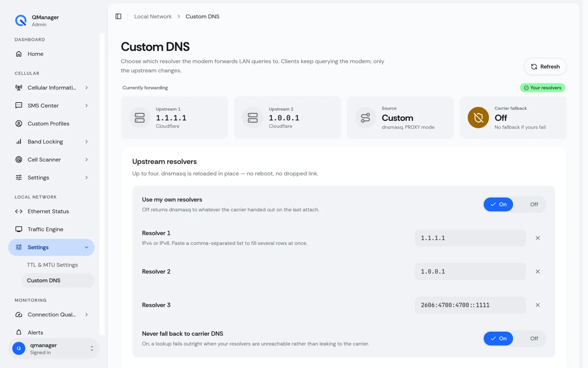Click the Resolver 1 input field
Image resolution: width=588 pixels, height=368 pixels.
point(470,238)
